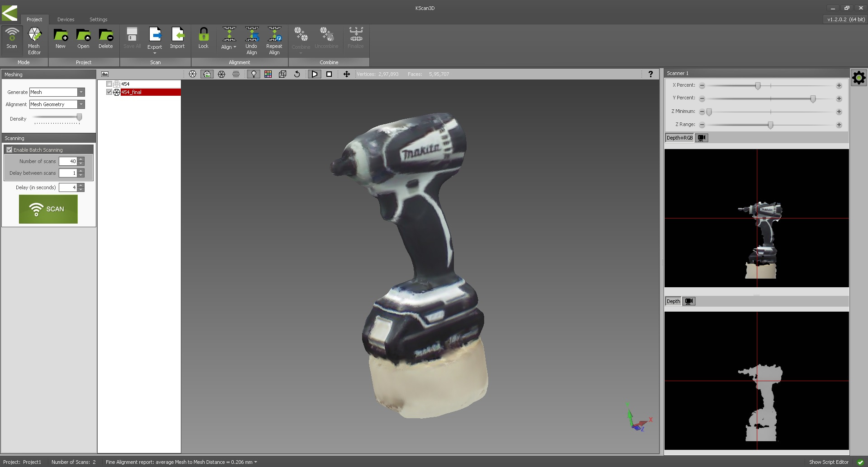
Task: Uncheck the 454_final scan checkbox
Action: pyautogui.click(x=109, y=92)
